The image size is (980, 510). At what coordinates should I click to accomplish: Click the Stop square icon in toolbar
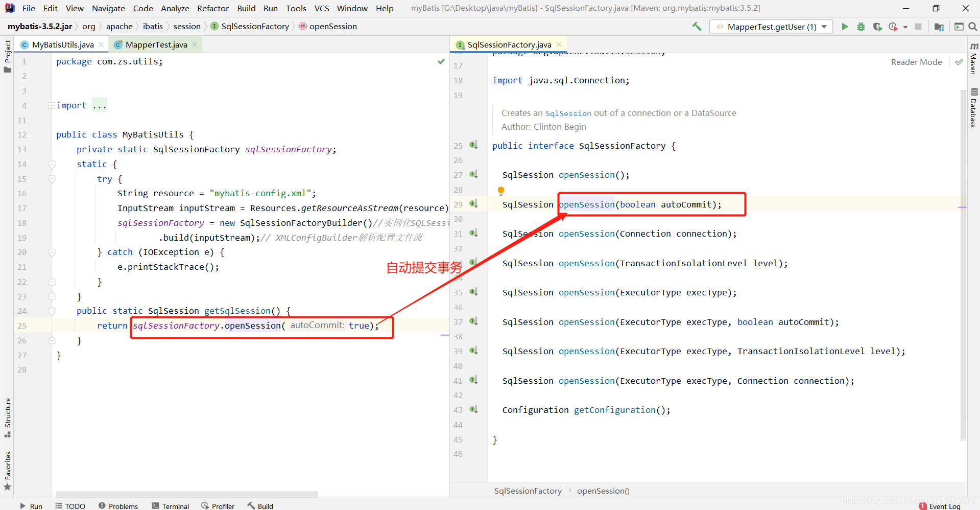pos(918,27)
